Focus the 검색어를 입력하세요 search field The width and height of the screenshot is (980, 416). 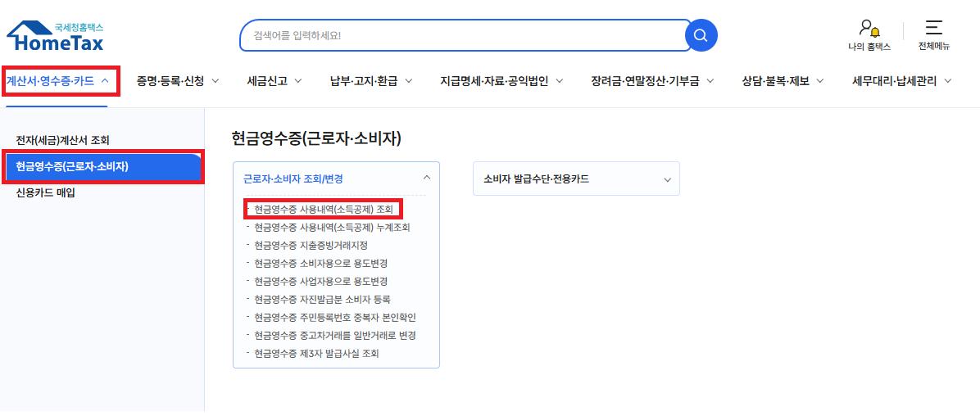465,35
